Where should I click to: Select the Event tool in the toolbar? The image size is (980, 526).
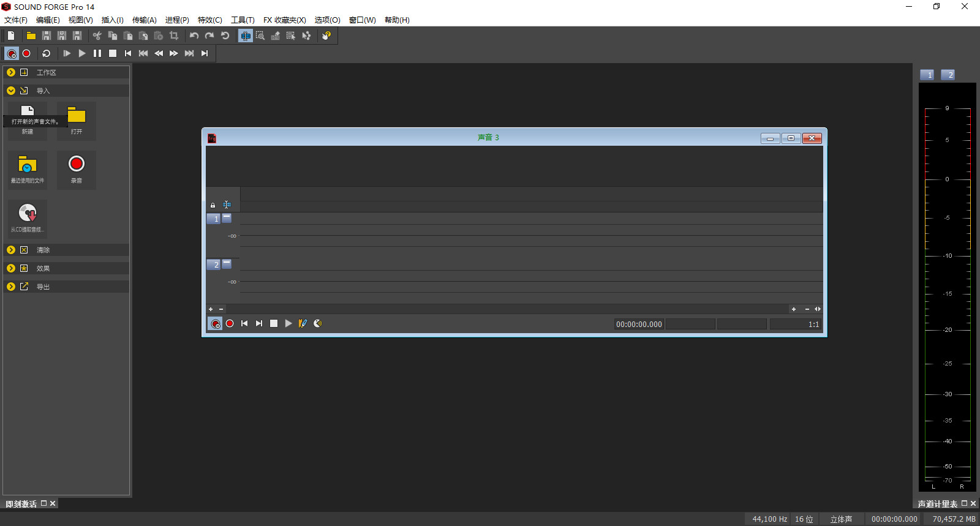(x=291, y=36)
